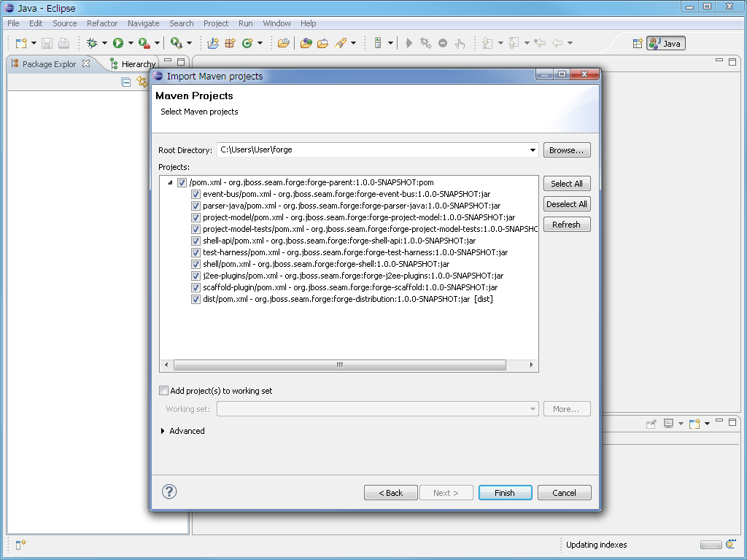This screenshot has width=747, height=560.
Task: Open the Root Directory dropdown
Action: point(532,150)
